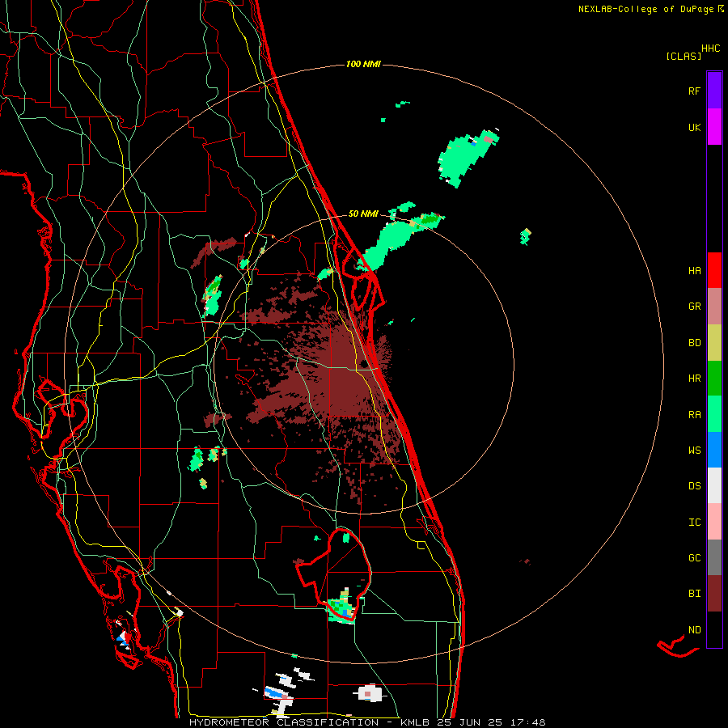The height and width of the screenshot is (728, 728).
Task: Click the ND black legend swatch
Action: (714, 629)
